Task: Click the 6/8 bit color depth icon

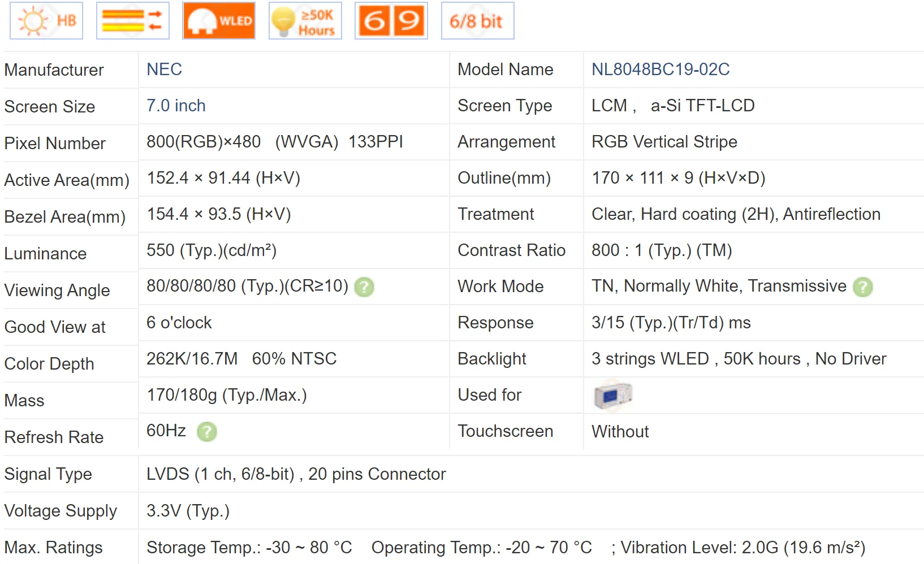Action: (478, 21)
